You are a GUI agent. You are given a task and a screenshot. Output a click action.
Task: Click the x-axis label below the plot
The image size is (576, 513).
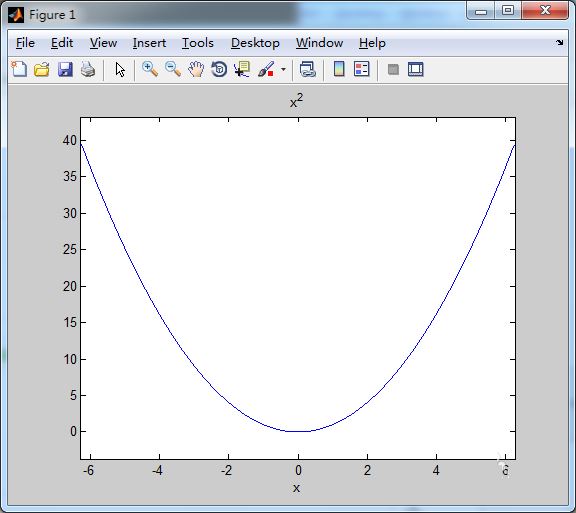click(x=296, y=488)
